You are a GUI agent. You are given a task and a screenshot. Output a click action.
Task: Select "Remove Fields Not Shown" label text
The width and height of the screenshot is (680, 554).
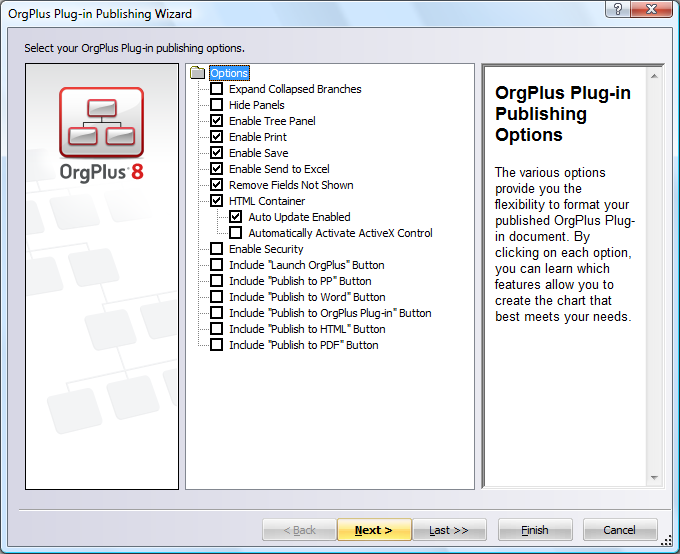pos(291,185)
